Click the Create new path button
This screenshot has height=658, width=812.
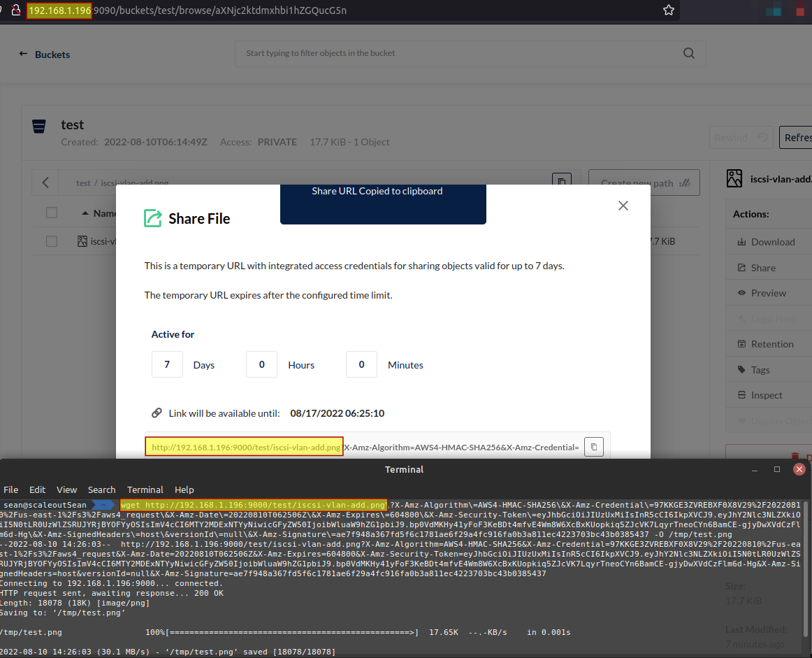tap(644, 183)
